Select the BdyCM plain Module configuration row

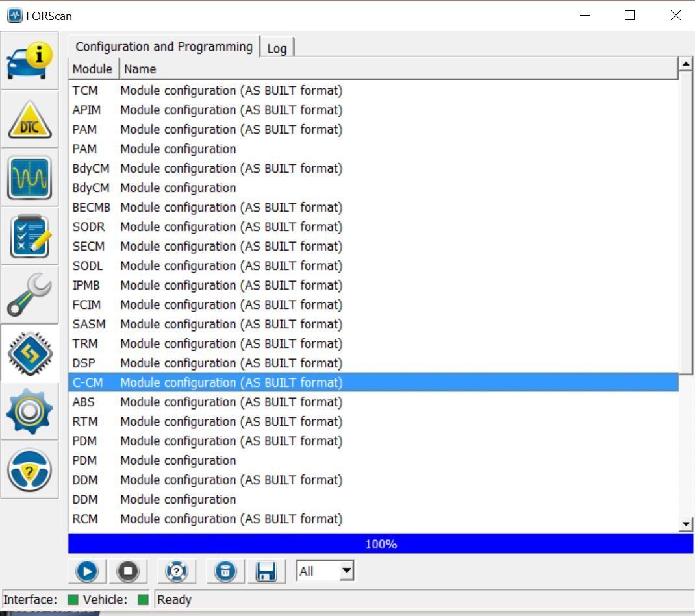coord(373,188)
